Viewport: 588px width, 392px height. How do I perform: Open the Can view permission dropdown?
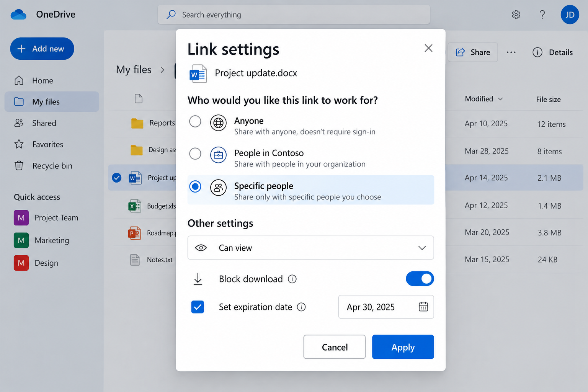pos(310,248)
